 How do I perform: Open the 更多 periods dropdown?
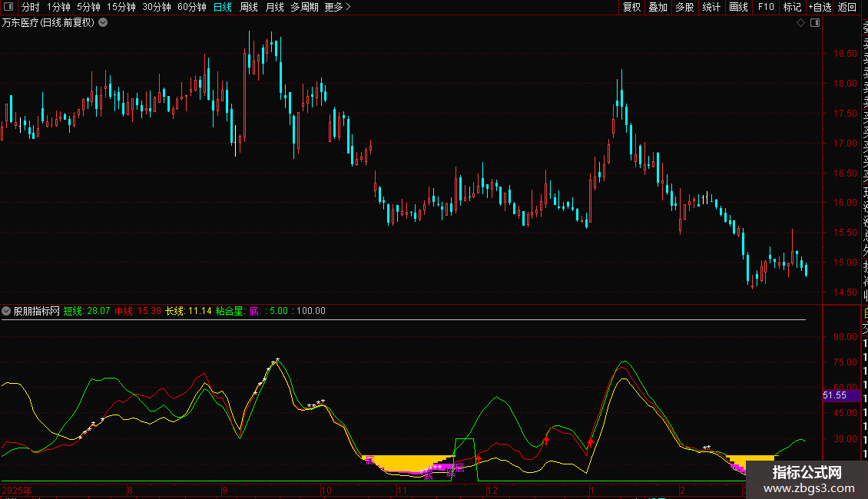point(337,8)
